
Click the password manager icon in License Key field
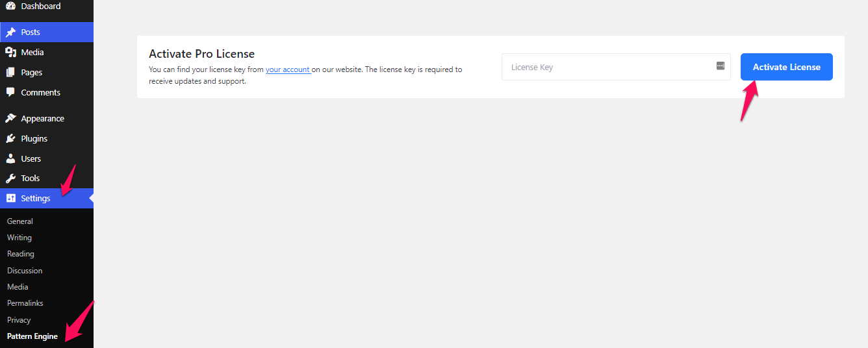pyautogui.click(x=720, y=66)
